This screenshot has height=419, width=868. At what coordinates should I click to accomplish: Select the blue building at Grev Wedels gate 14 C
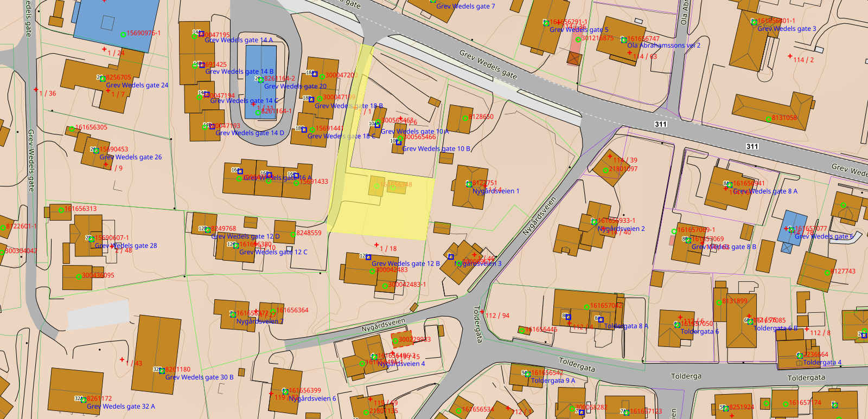[x=261, y=82]
